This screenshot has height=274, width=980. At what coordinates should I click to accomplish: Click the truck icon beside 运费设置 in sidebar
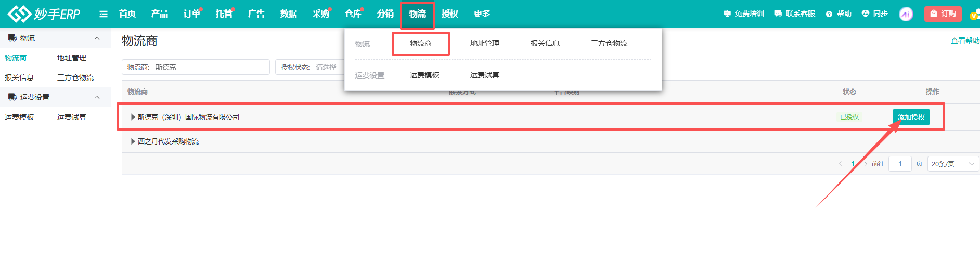[x=12, y=97]
